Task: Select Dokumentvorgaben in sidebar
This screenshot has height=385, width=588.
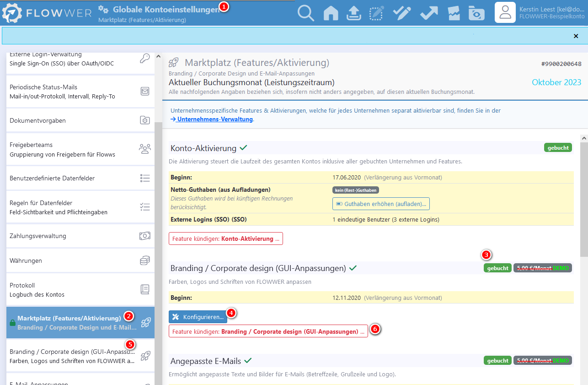Action: (80, 120)
